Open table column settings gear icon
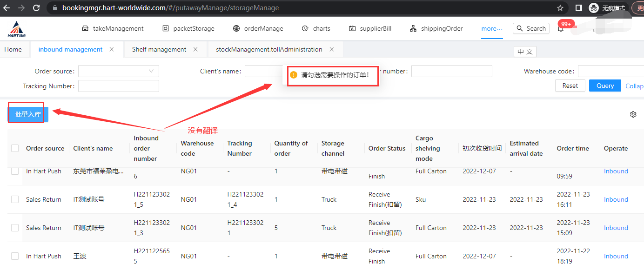The width and height of the screenshot is (644, 270). tap(633, 114)
